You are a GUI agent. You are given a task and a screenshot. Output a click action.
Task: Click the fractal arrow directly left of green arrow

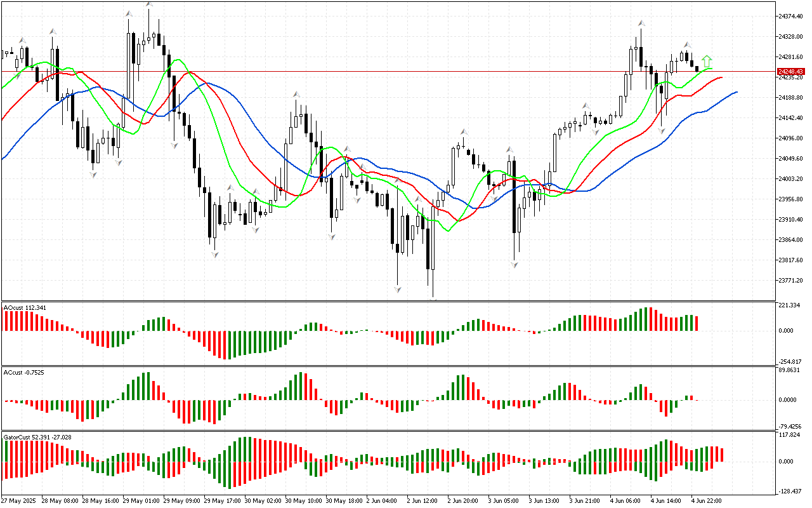pyautogui.click(x=686, y=45)
